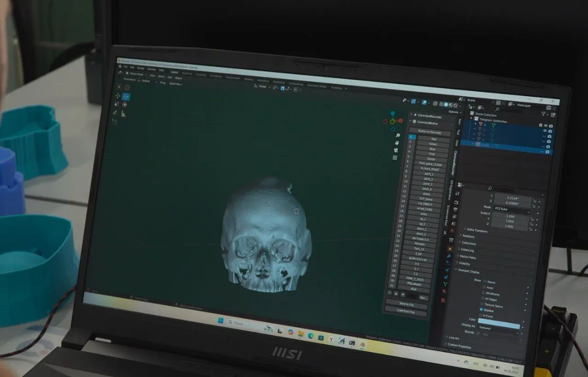Run the CUT_plane command button
The height and width of the screenshot is (377, 588).
425,199
